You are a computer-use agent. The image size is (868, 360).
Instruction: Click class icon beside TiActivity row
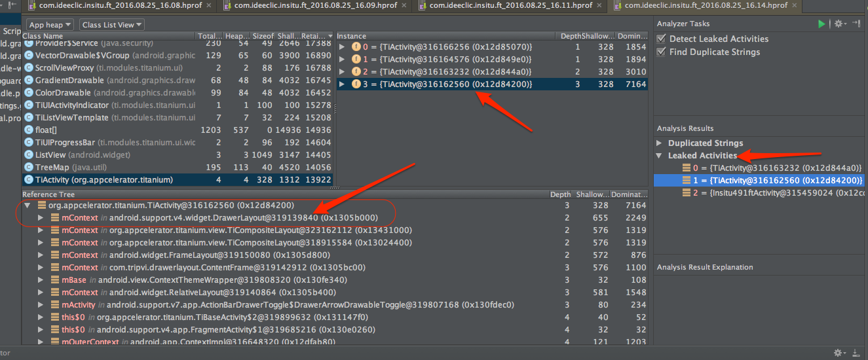(28, 180)
